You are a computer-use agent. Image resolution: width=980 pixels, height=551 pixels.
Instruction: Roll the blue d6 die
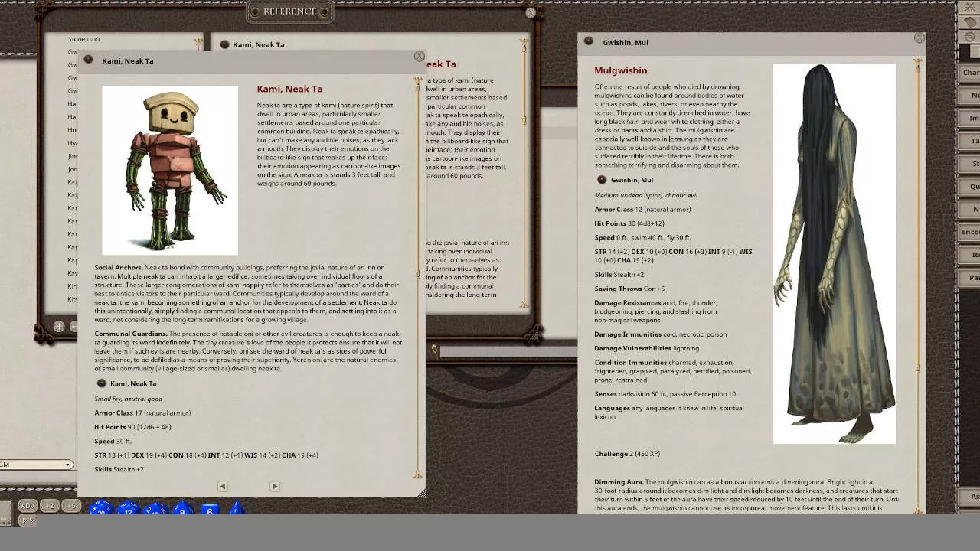(x=210, y=509)
